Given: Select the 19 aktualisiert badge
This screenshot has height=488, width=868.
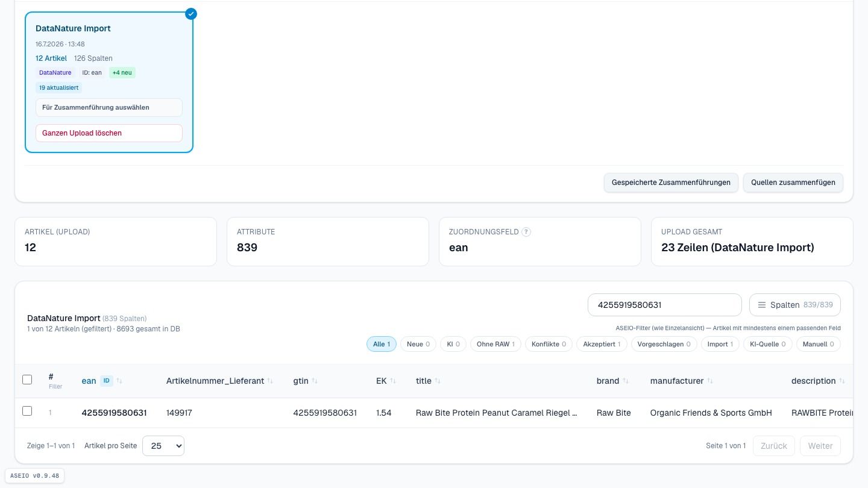Looking at the screenshot, I should point(59,88).
